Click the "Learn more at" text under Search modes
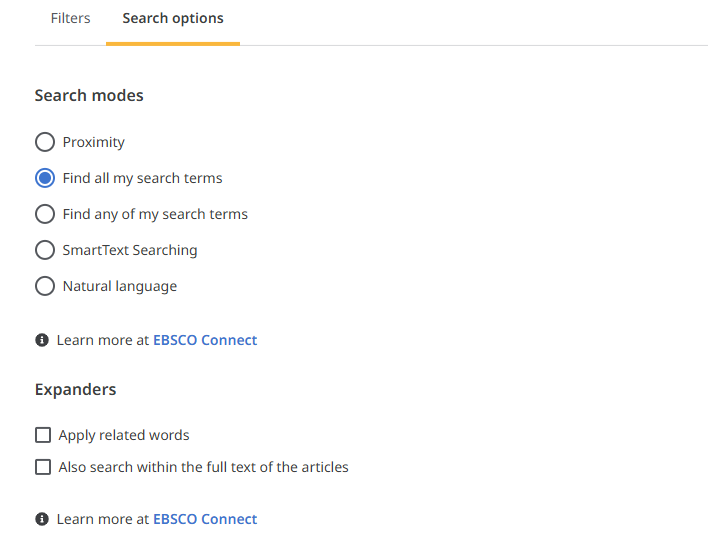Viewport: 708px width, 558px height. click(x=103, y=340)
